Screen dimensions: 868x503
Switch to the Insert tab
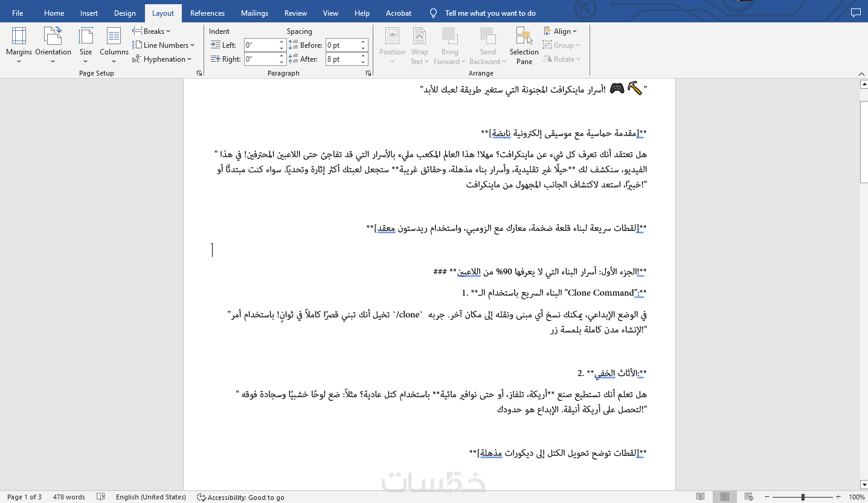click(x=89, y=13)
